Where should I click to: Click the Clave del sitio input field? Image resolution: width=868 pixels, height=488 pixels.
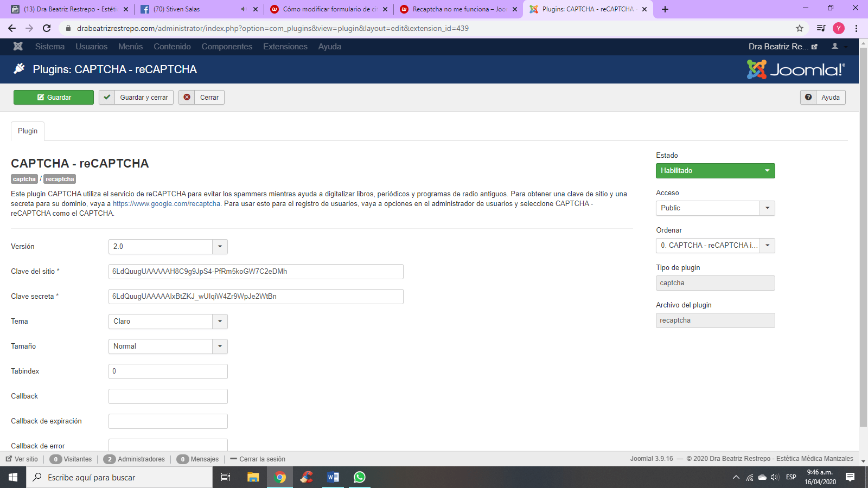coord(256,272)
